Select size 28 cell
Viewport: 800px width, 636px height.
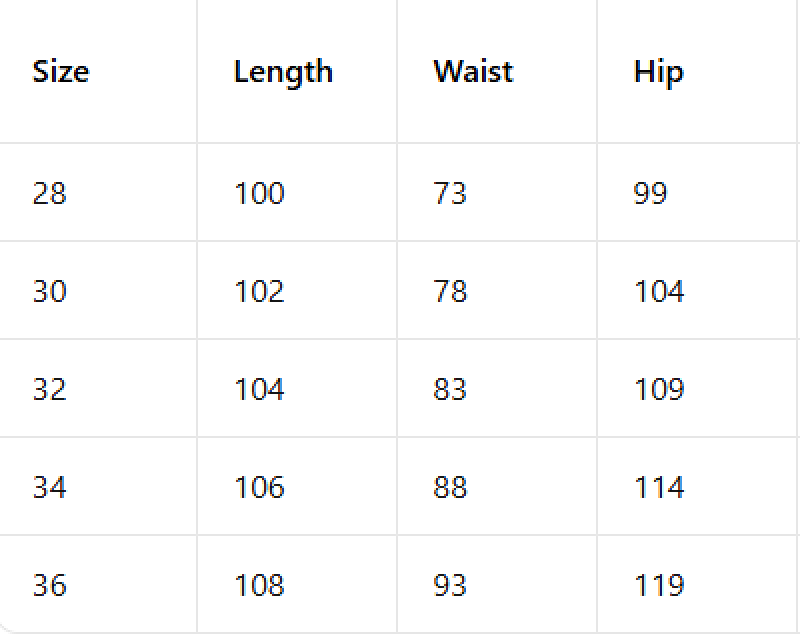(49, 193)
